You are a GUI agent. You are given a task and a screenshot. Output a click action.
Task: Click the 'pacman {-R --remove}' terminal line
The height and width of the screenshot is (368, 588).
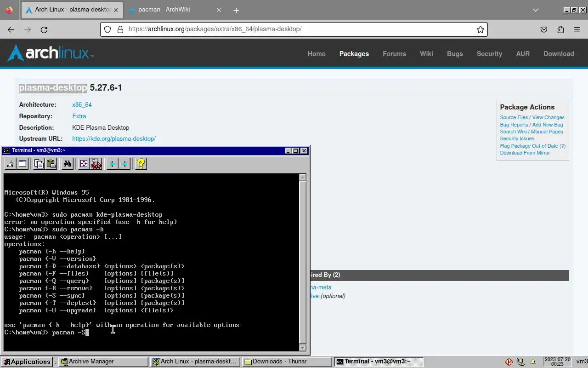click(x=102, y=288)
